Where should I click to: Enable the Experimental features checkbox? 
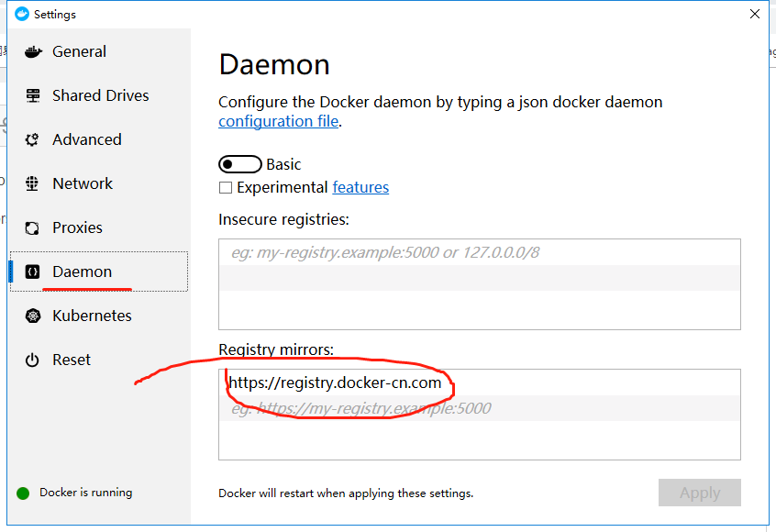click(x=225, y=187)
